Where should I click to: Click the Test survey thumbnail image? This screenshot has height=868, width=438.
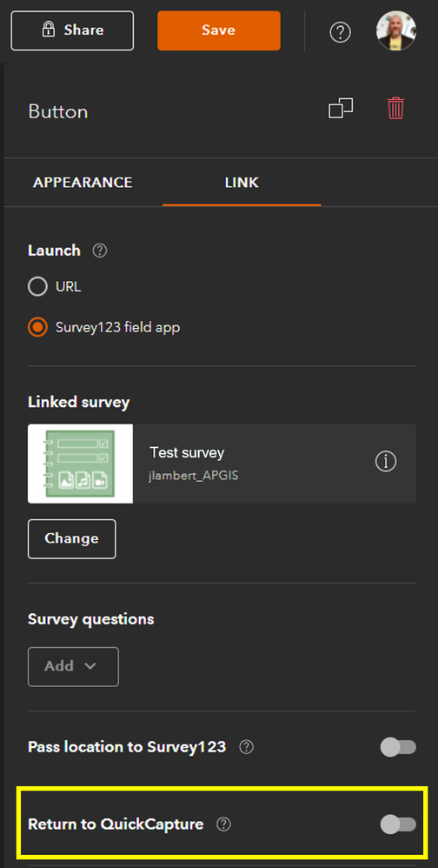click(80, 464)
